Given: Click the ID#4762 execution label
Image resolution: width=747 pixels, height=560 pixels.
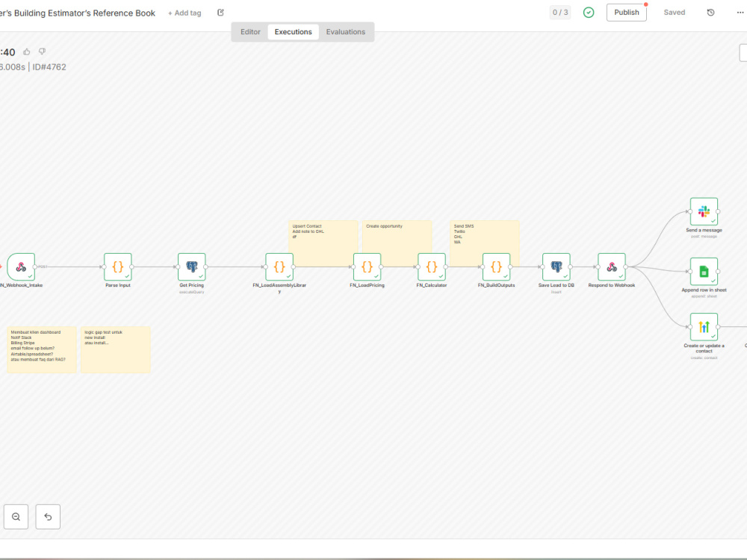Looking at the screenshot, I should point(49,67).
